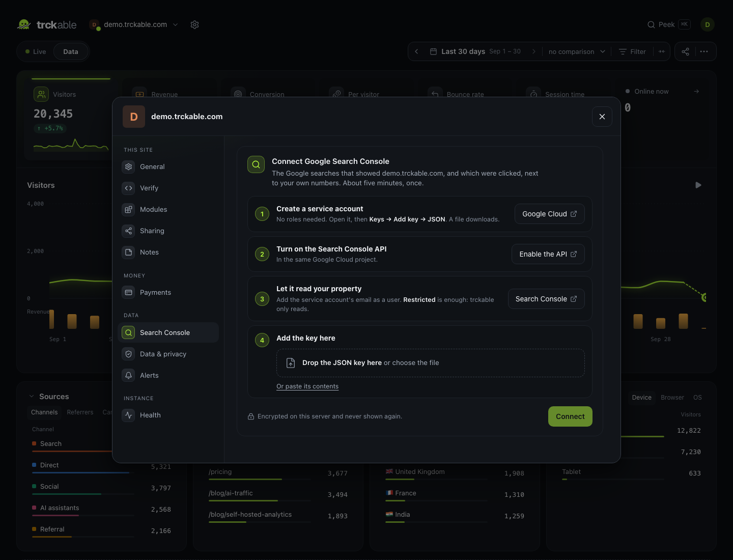Click the orange D site avatar in dialog
733x560 pixels.
[134, 117]
